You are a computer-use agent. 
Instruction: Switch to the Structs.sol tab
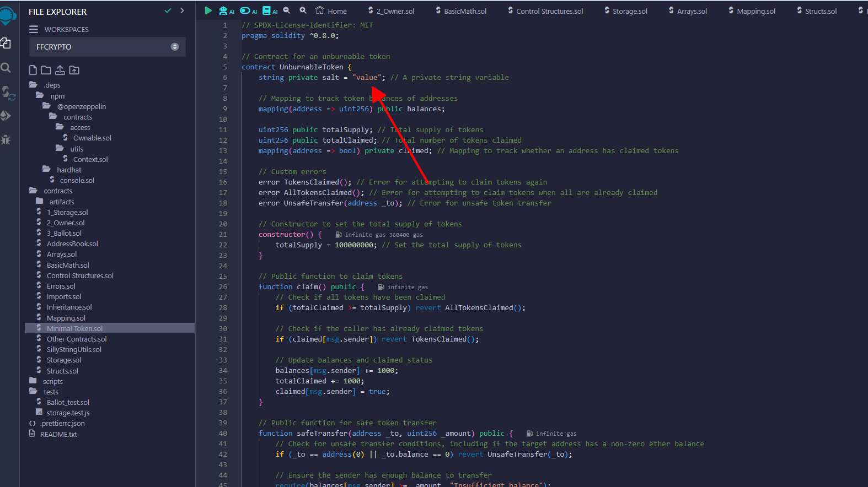(817, 10)
